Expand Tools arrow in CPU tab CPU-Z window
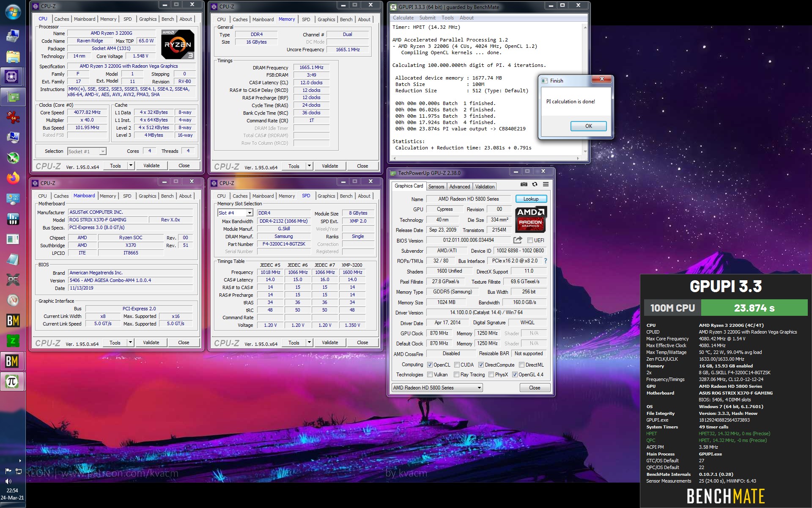 coord(131,166)
